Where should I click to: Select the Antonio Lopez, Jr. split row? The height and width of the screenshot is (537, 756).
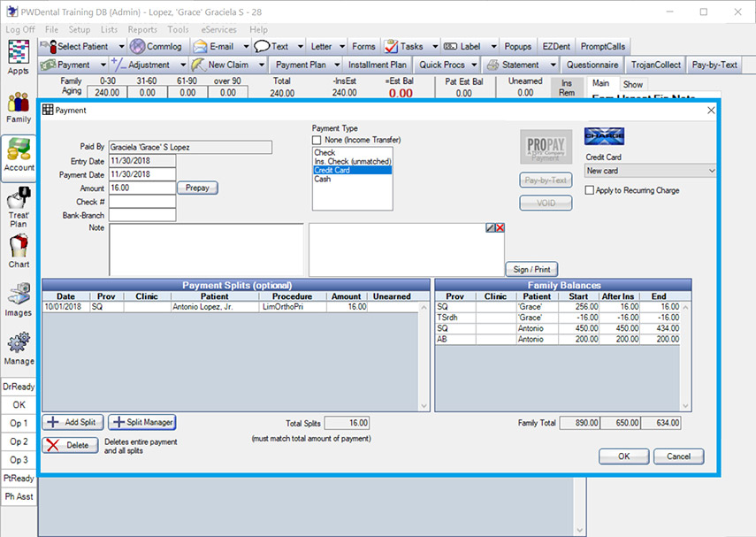231,307
